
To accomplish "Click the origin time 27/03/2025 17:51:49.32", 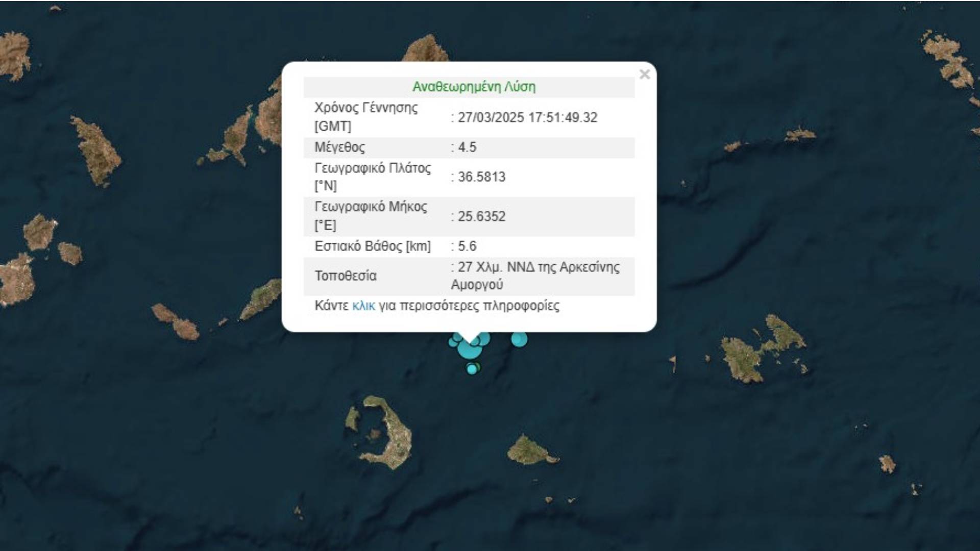I will pos(527,117).
